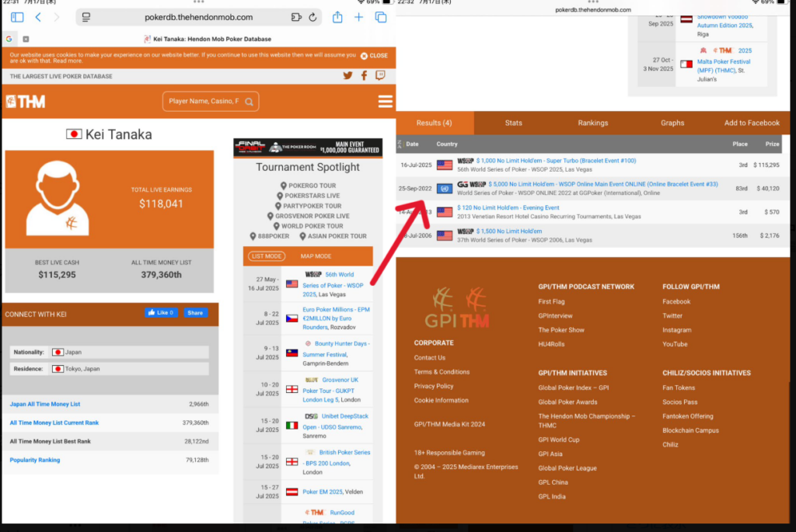
Task: Open Contact Us in footer
Action: 429,357
